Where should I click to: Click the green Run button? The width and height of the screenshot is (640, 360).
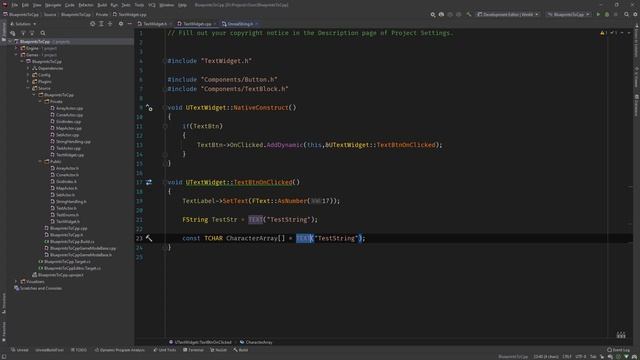(598, 14)
